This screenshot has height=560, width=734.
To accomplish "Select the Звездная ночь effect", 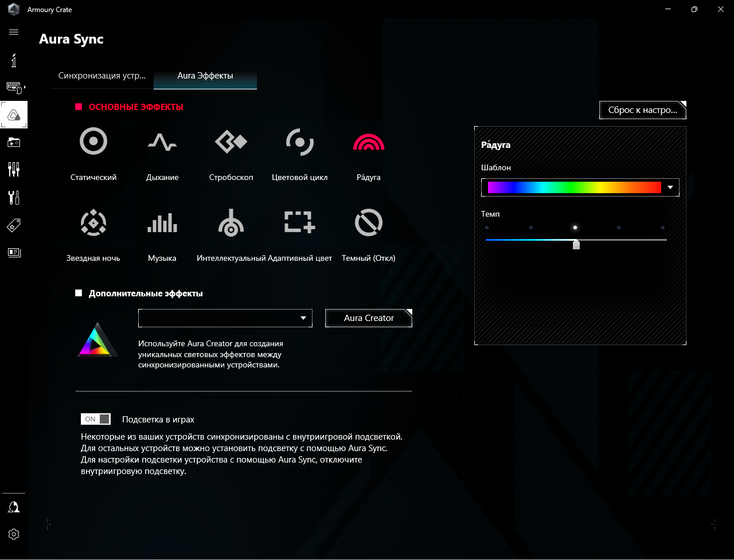I will [x=93, y=222].
